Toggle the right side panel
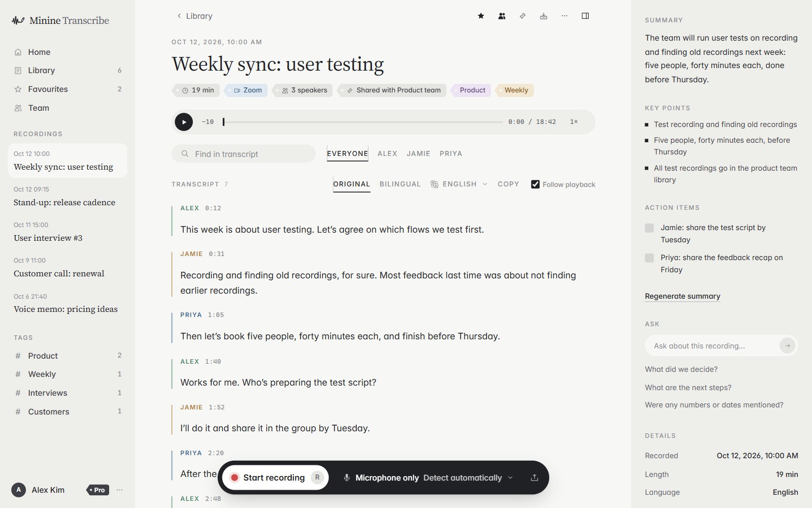Screen dimensions: 812x508 click(x=585, y=16)
